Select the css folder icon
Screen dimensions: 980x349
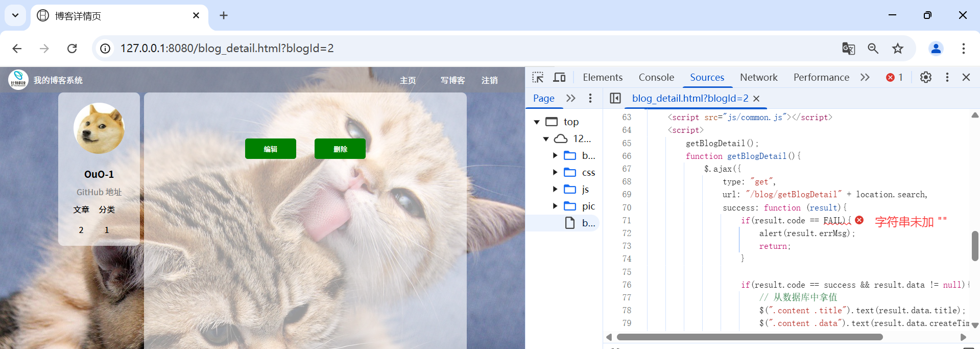pyautogui.click(x=570, y=172)
